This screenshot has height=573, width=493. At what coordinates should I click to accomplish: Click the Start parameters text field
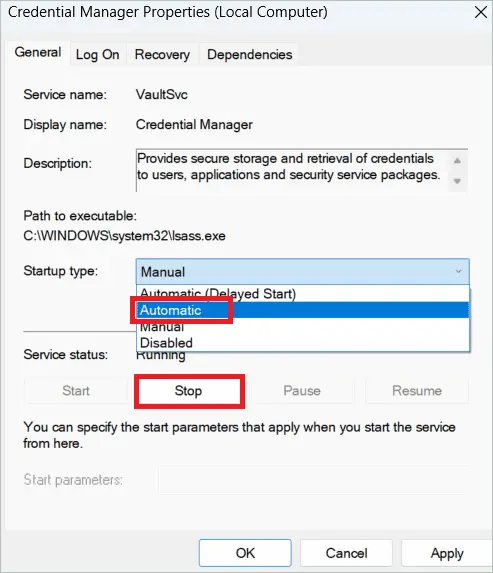[x=313, y=479]
